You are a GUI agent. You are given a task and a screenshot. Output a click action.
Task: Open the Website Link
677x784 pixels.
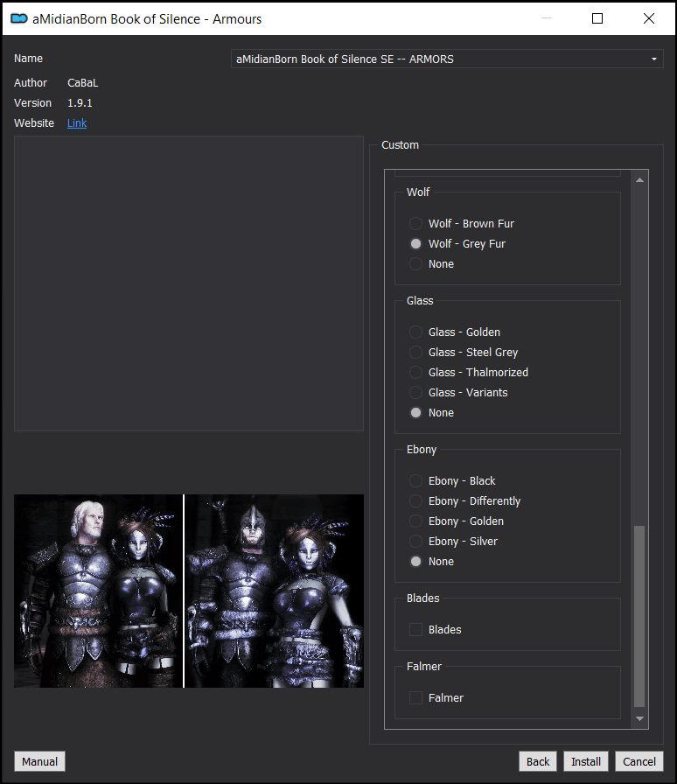coord(77,123)
